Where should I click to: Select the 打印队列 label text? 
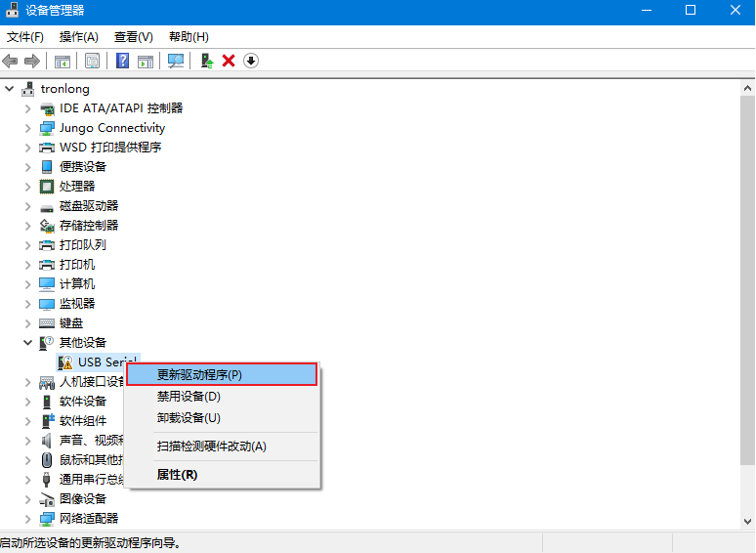pos(82,245)
